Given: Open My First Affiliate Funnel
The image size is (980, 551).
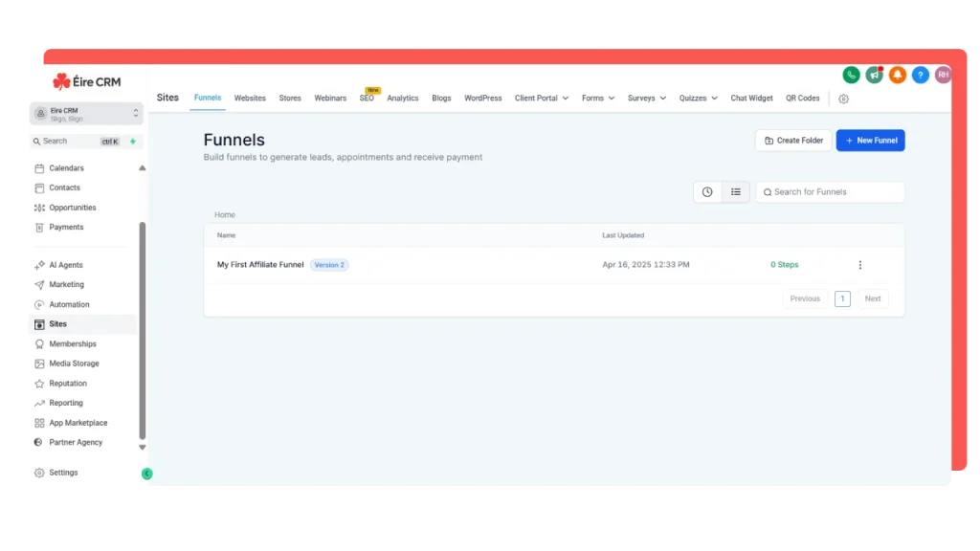Looking at the screenshot, I should 260,265.
